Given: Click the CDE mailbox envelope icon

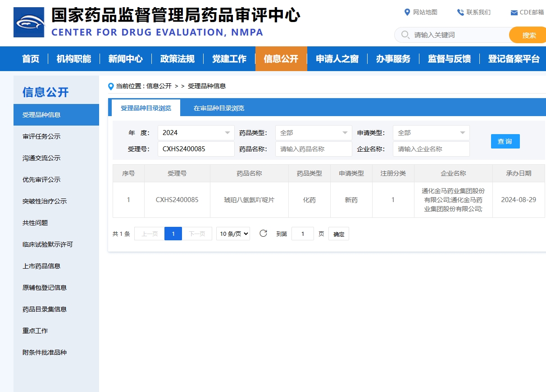Looking at the screenshot, I should tap(514, 13).
